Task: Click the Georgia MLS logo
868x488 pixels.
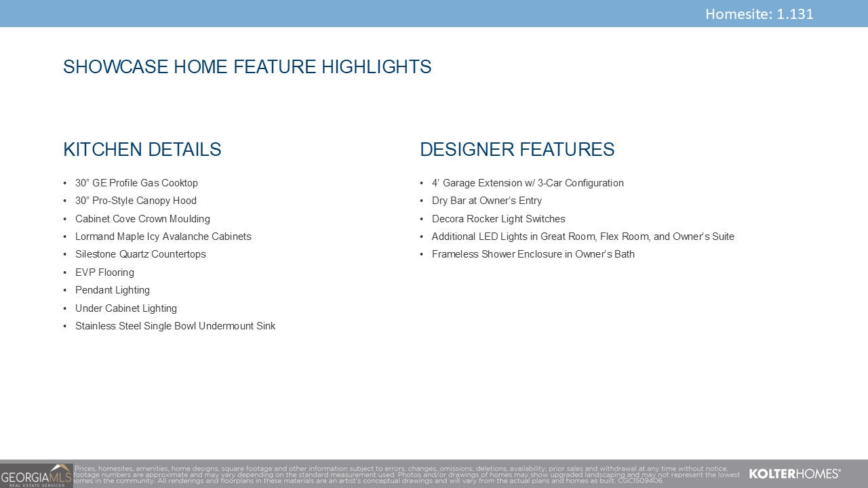Action: pos(36,475)
